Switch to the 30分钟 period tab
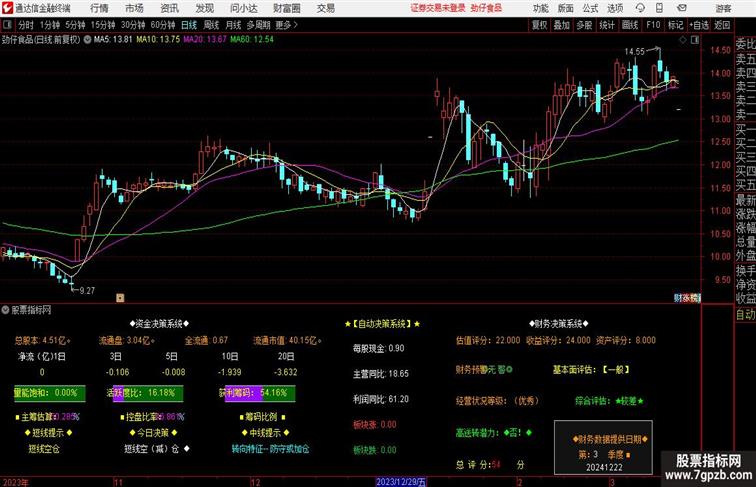Screen dimensions: 756x487 coord(133,25)
